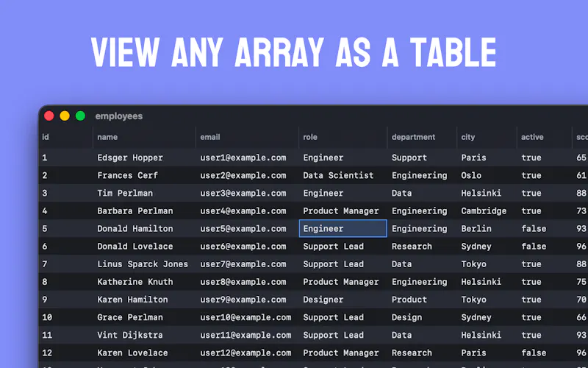The width and height of the screenshot is (588, 368).
Task: Click the green zoom window button
Action: pyautogui.click(x=80, y=116)
